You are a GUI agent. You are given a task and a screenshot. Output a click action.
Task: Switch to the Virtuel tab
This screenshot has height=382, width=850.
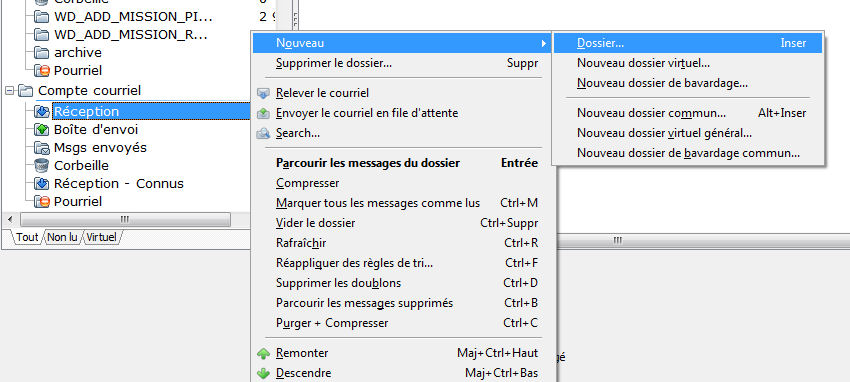click(102, 237)
